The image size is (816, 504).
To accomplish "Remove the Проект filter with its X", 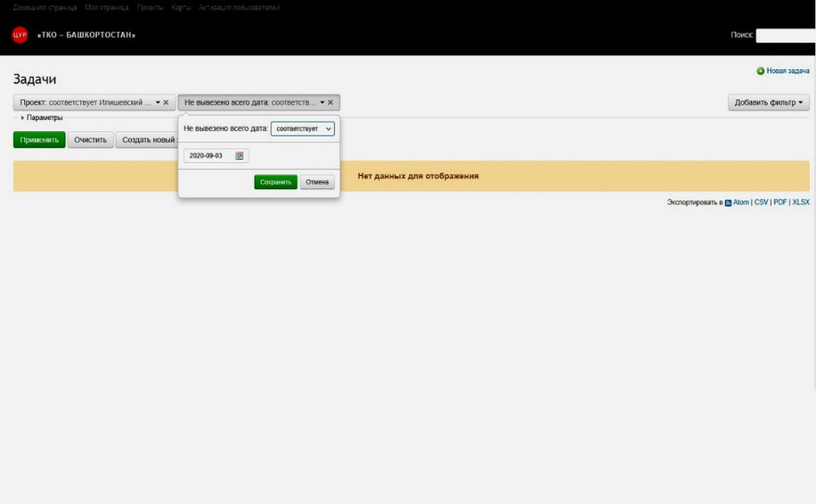I will [x=166, y=103].
